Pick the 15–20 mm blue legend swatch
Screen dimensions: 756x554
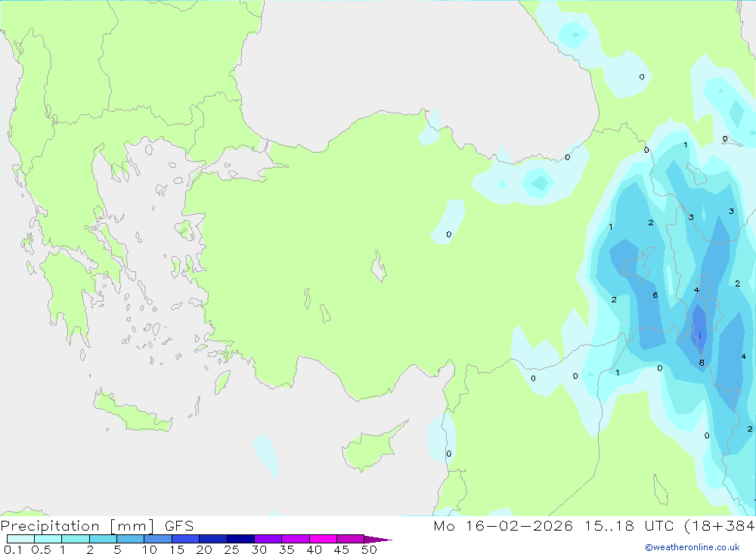click(186, 539)
